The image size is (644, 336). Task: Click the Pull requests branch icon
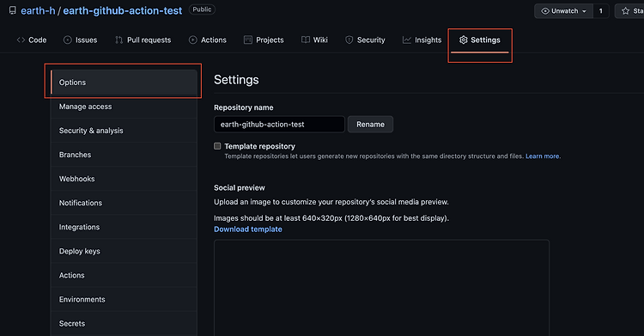pos(119,40)
